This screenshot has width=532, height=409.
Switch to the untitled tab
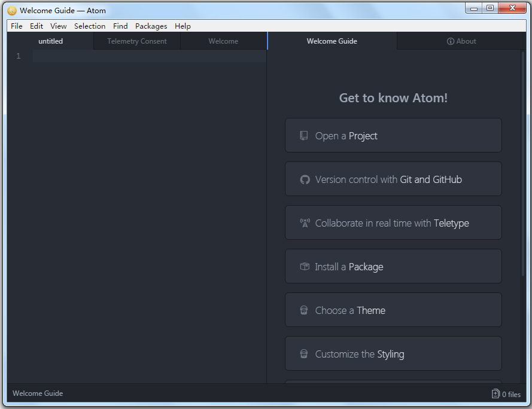(50, 41)
